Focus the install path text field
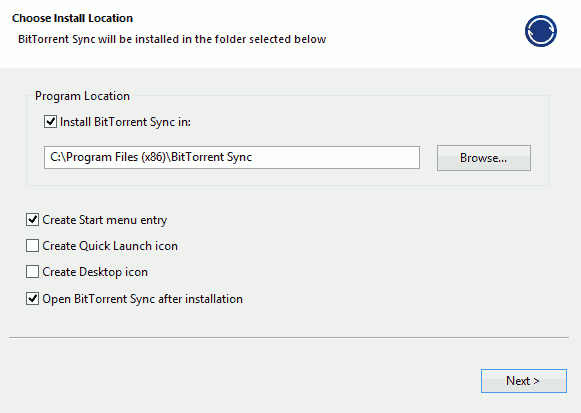 coord(232,157)
